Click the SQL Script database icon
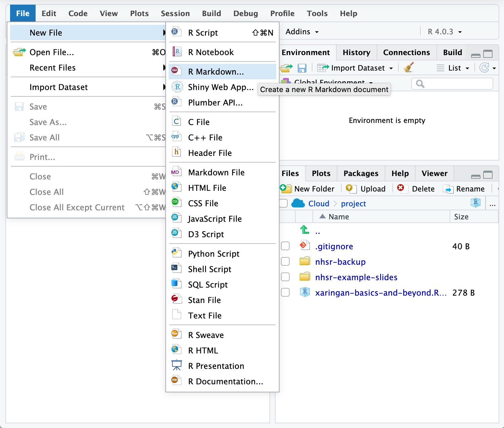This screenshot has height=428, width=504. coord(176,283)
